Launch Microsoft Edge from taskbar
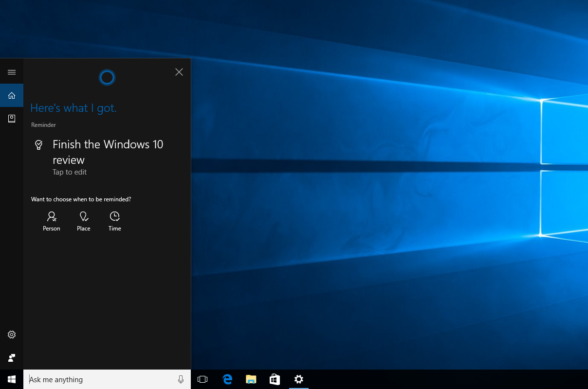The width and height of the screenshot is (588, 389). (227, 379)
